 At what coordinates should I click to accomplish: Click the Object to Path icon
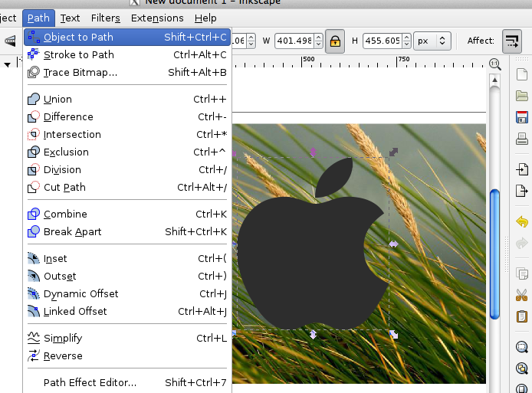tap(34, 37)
